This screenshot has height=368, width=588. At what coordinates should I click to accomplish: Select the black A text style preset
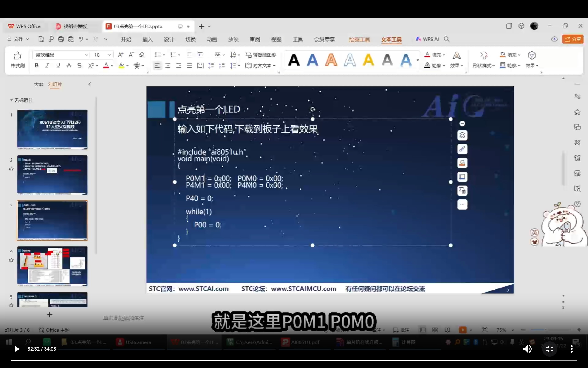click(x=294, y=60)
